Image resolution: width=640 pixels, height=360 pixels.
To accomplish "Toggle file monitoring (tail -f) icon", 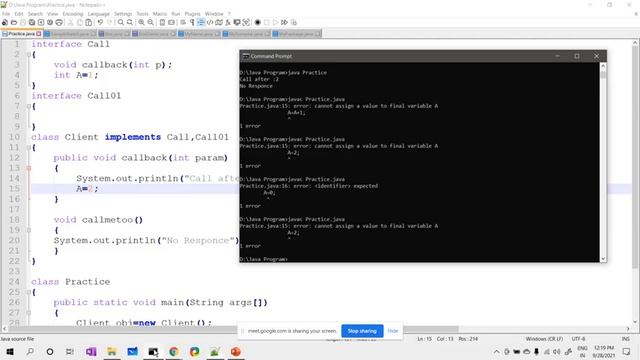I will pos(246,22).
